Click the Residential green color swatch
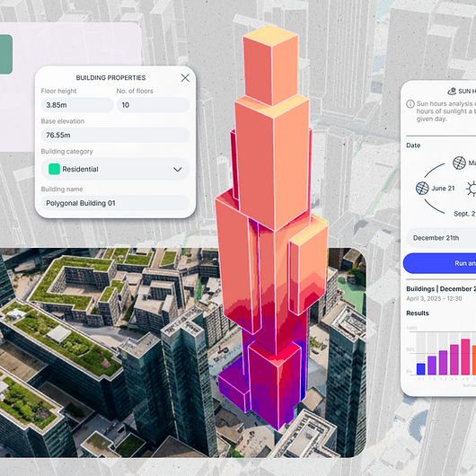Image resolution: width=476 pixels, height=476 pixels. pos(54,169)
